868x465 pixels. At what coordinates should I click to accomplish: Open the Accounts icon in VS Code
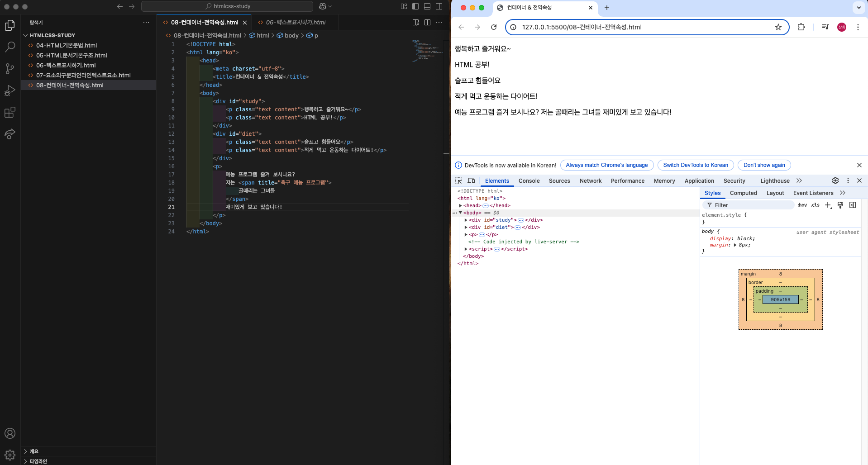click(10, 433)
